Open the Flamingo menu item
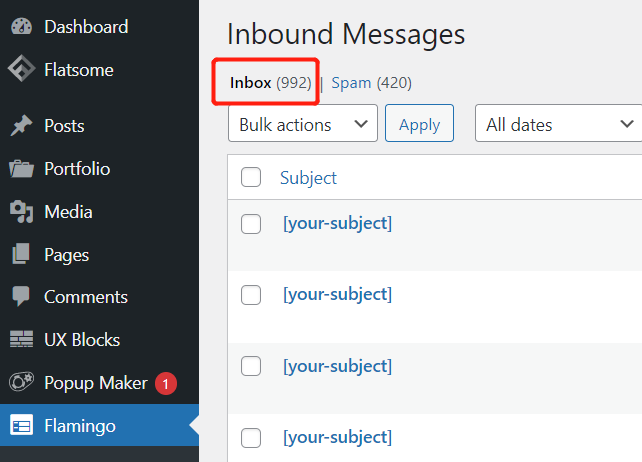The width and height of the screenshot is (642, 462). [x=80, y=426]
